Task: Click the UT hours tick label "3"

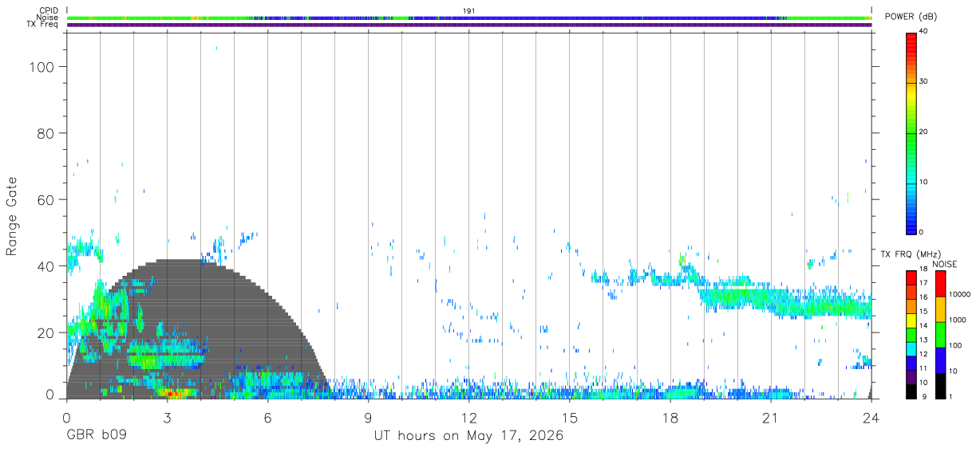Action: [167, 418]
